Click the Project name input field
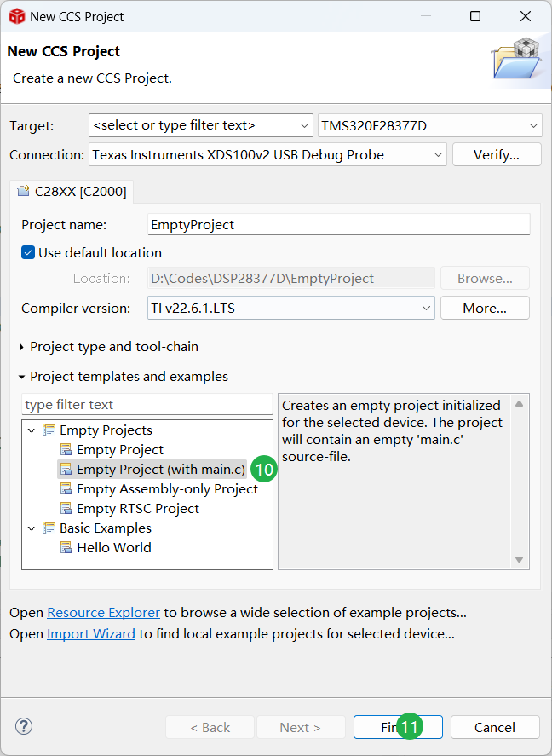 click(x=338, y=225)
